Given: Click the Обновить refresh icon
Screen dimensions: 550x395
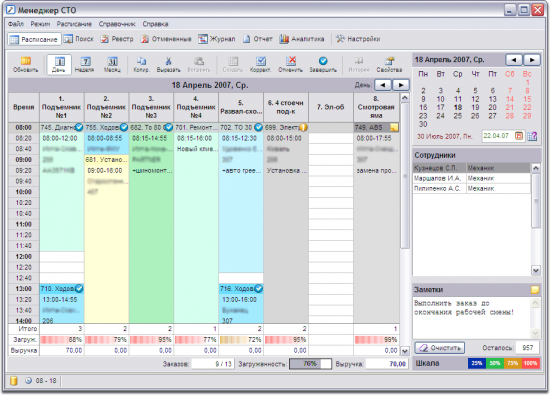Looking at the screenshot, I should click(x=25, y=65).
